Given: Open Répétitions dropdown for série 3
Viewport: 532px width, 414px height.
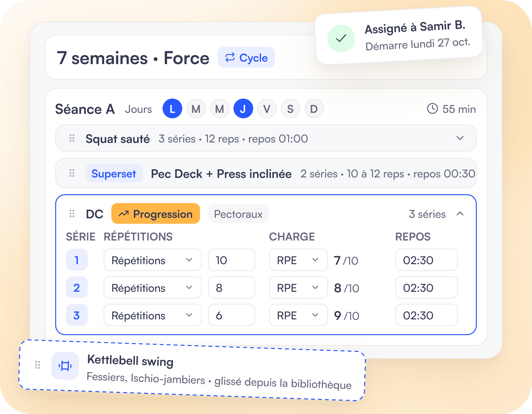Looking at the screenshot, I should click(153, 315).
